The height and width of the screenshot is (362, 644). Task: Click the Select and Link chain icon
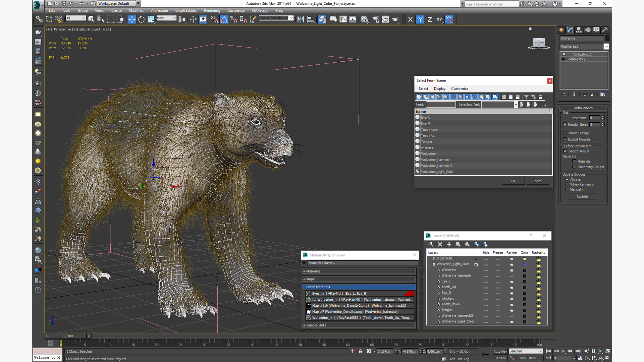coord(39,19)
